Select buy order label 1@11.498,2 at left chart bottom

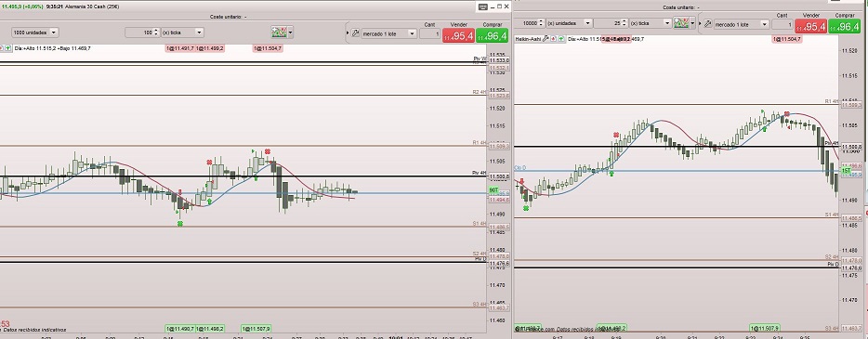coord(210,329)
